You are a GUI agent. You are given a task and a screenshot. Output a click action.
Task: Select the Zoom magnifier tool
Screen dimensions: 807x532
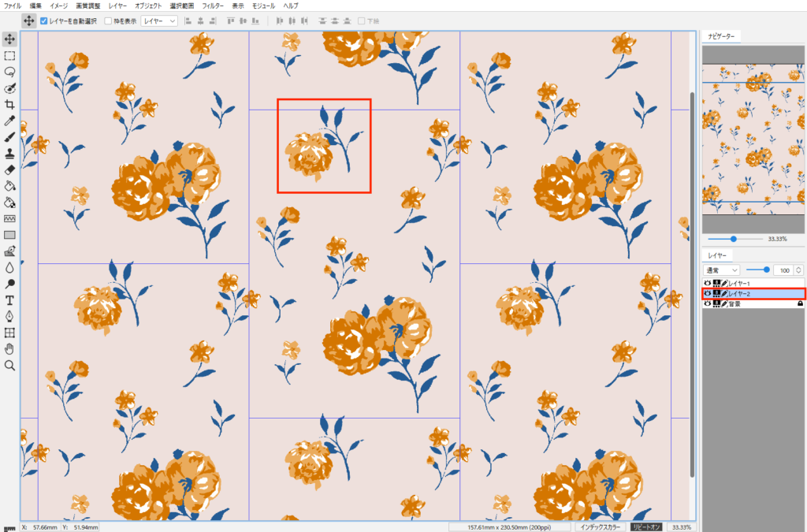(x=9, y=366)
